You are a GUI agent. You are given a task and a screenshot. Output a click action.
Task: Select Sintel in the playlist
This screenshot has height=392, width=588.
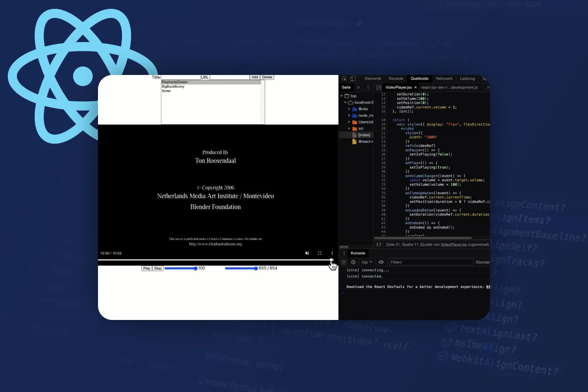[x=211, y=91]
